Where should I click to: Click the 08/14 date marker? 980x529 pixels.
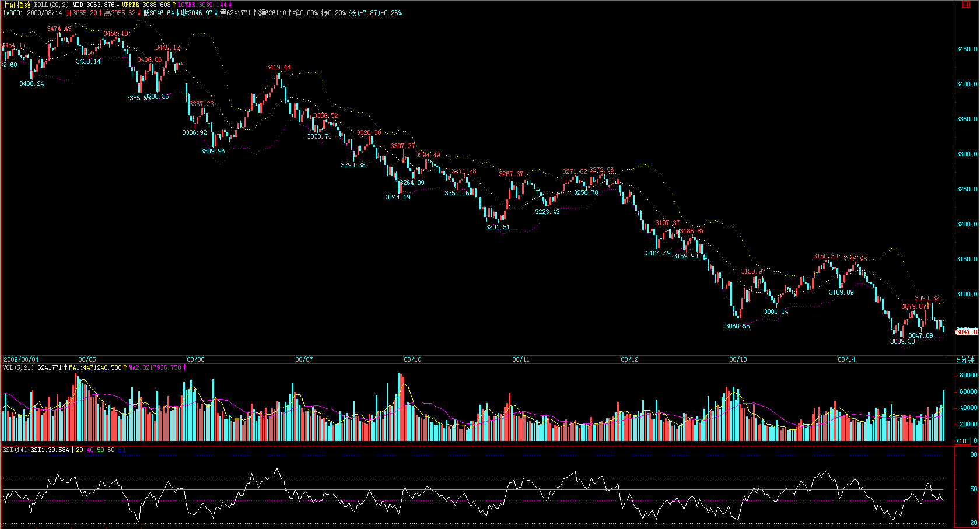click(x=846, y=359)
